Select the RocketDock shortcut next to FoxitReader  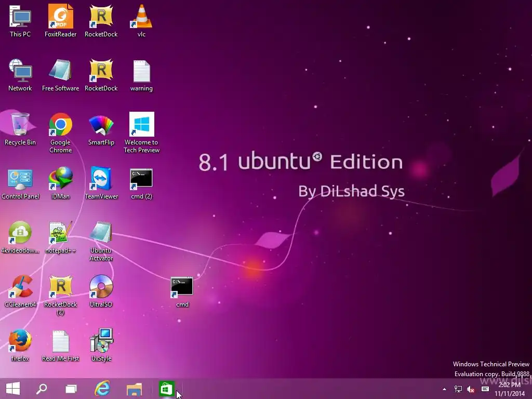(x=101, y=21)
